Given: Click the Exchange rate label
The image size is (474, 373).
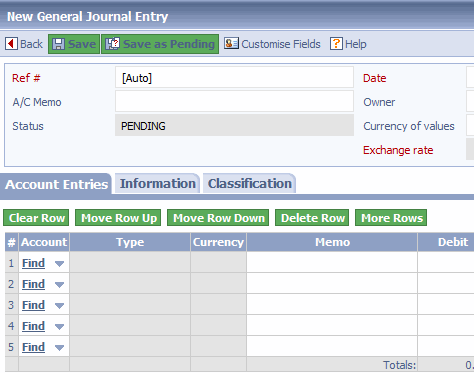Looking at the screenshot, I should pyautogui.click(x=398, y=150).
